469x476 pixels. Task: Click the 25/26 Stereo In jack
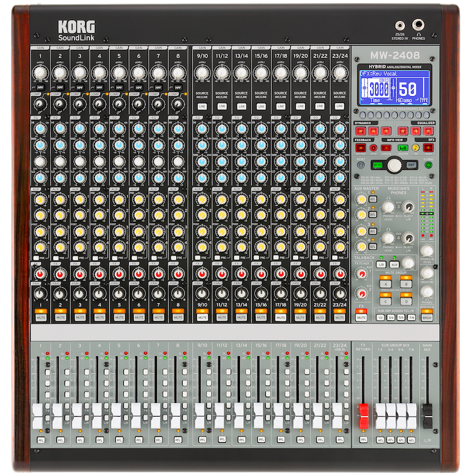point(400,26)
